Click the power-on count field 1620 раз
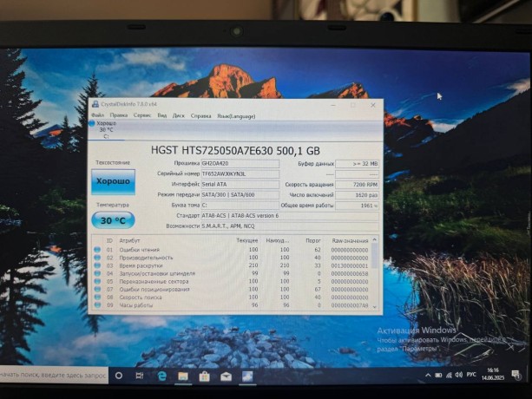 357,195
